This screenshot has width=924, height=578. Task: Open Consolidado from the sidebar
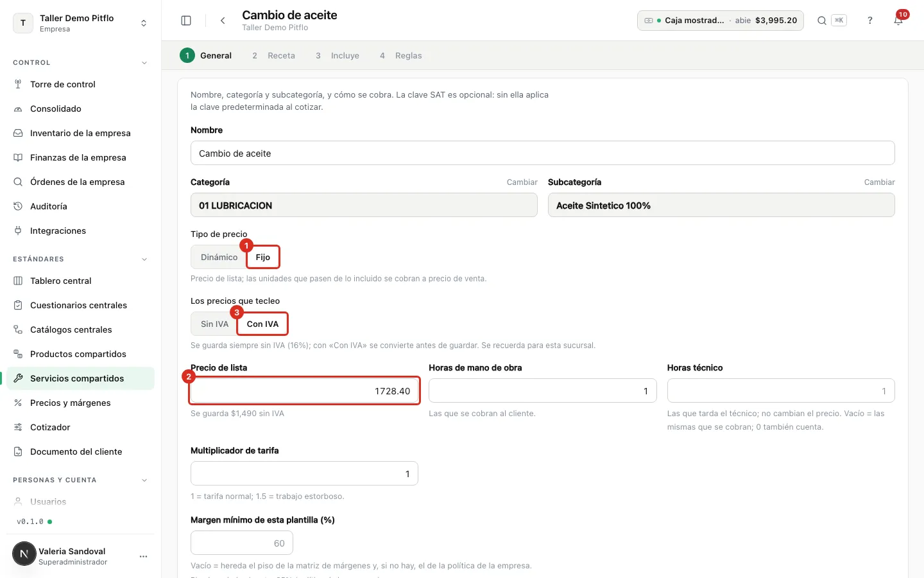80,109
